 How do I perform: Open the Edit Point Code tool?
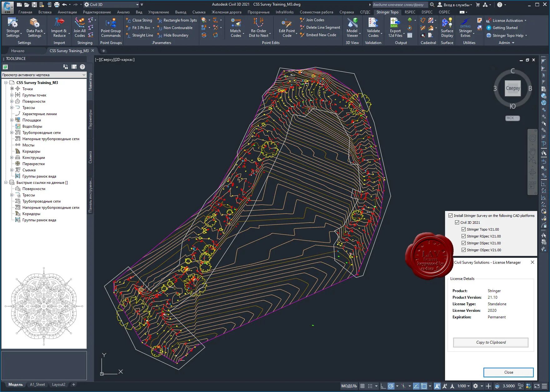[x=287, y=27]
